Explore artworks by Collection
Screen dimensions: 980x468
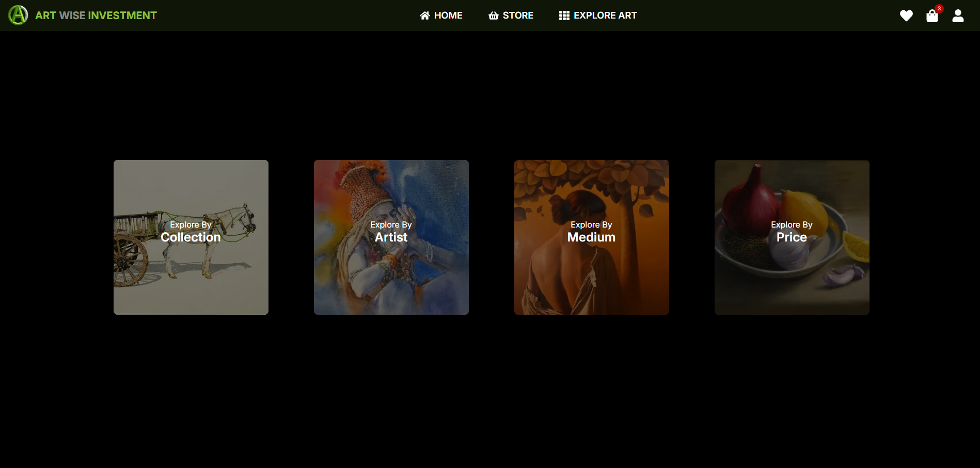(x=191, y=237)
